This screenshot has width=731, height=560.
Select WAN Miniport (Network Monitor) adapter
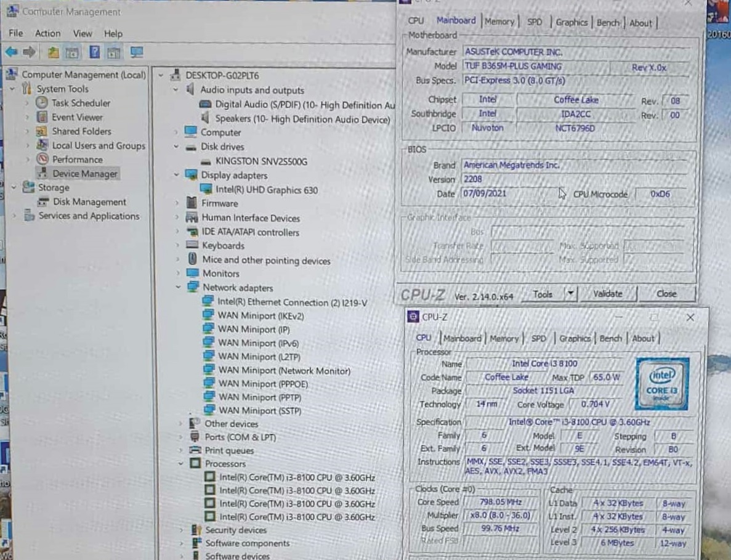[285, 370]
